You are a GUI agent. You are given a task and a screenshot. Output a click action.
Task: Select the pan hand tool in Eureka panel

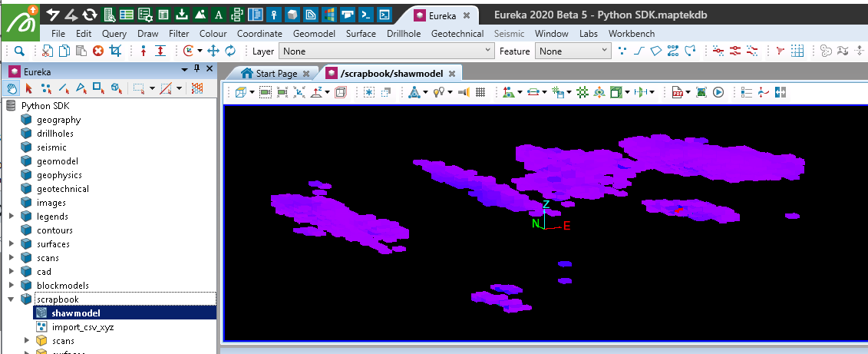(12, 88)
